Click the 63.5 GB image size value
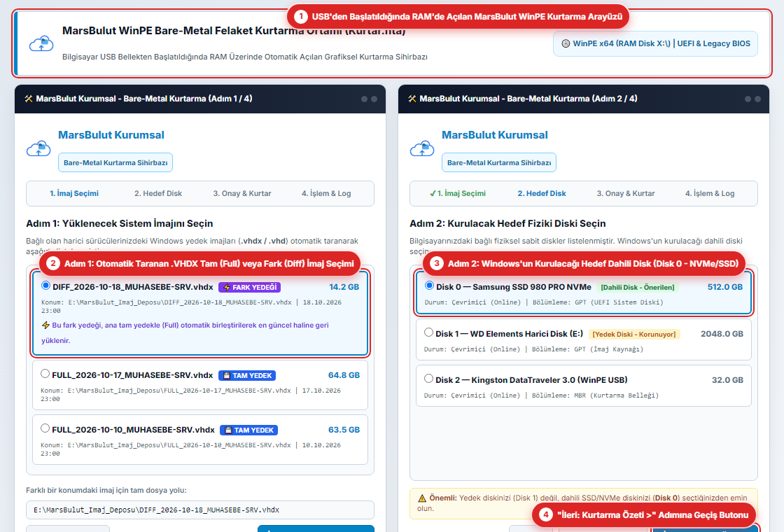Viewport: 784px width, 532px height. tap(344, 430)
